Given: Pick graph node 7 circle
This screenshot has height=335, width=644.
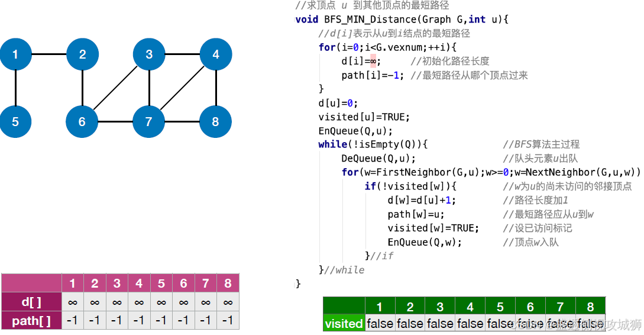Looking at the screenshot, I should click(148, 122).
